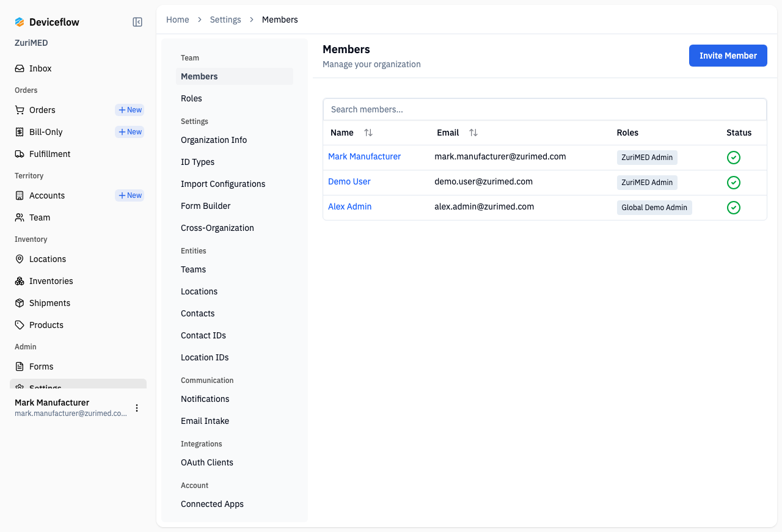This screenshot has width=782, height=532.
Task: Click the Bill-Only receipt icon
Action: 20,132
